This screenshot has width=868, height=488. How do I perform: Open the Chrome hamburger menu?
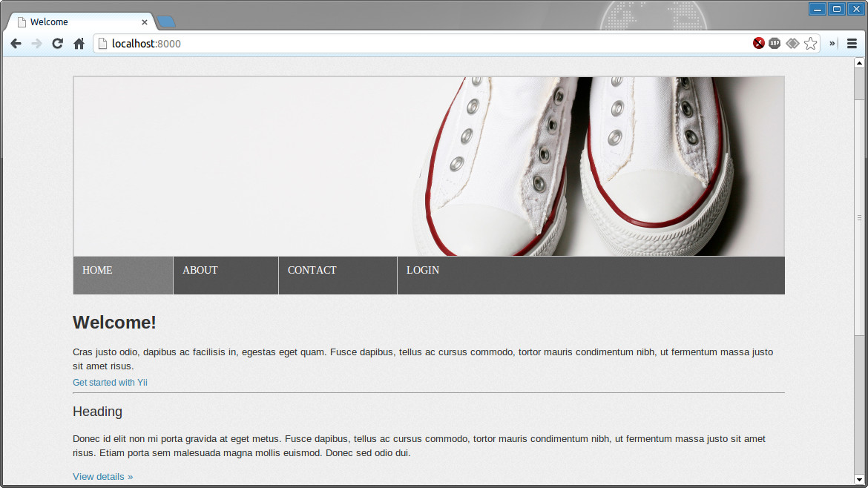click(x=852, y=44)
